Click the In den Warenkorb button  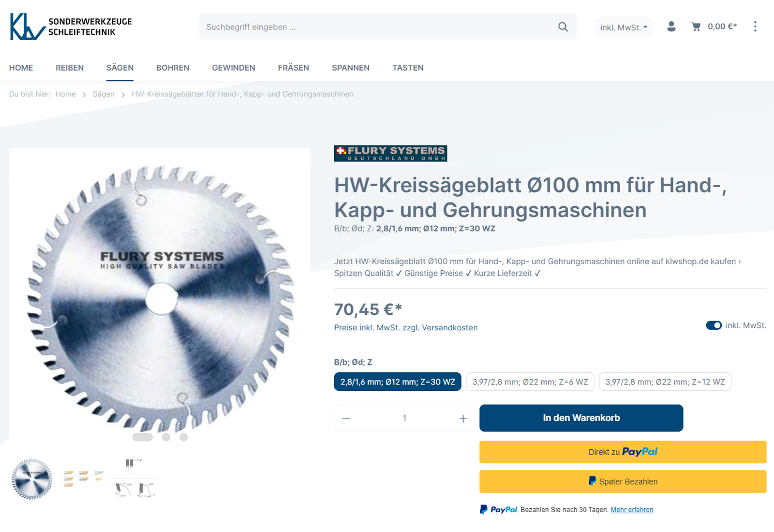pos(581,418)
